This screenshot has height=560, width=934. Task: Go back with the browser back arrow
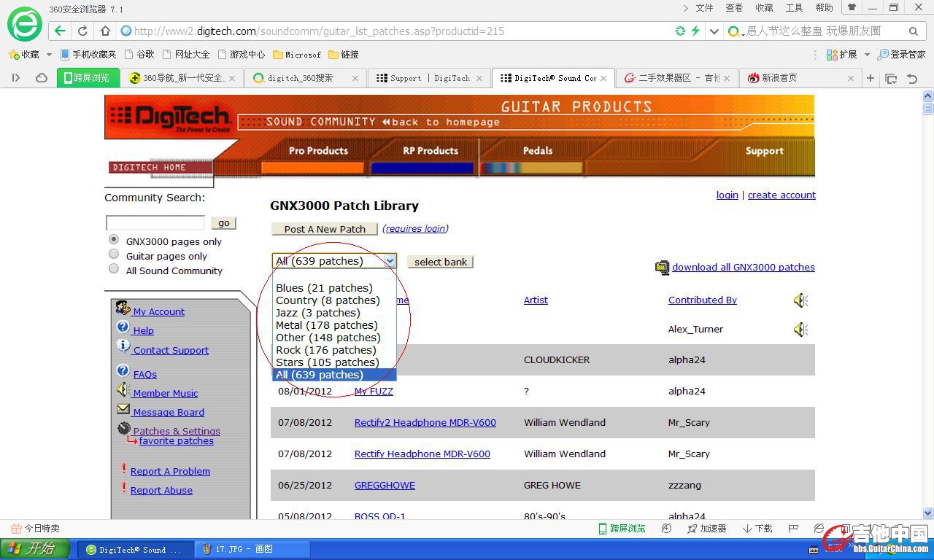tap(60, 31)
